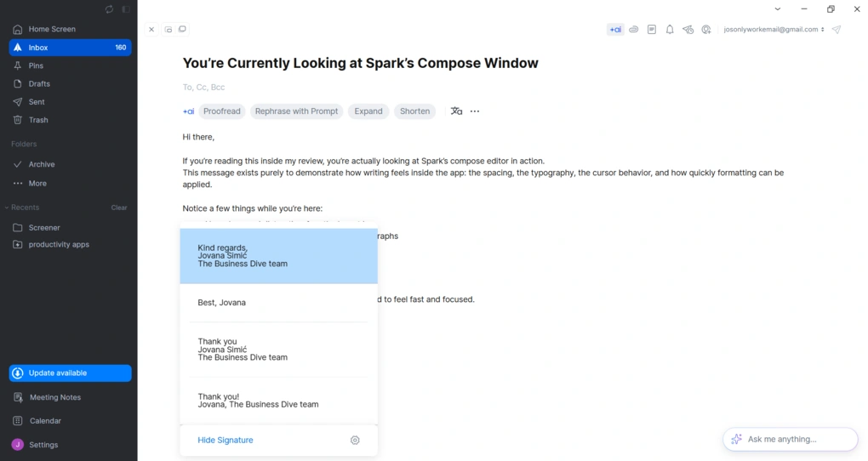Send the email with the paper plane icon
This screenshot has width=868, height=461.
coord(837,29)
